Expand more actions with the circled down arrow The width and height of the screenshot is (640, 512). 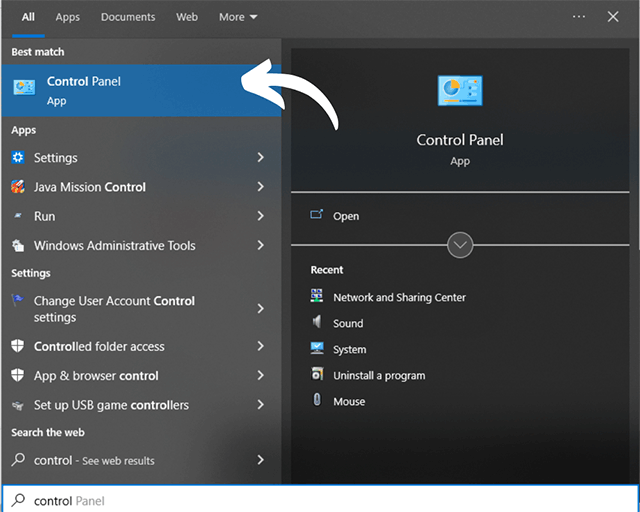click(x=460, y=245)
